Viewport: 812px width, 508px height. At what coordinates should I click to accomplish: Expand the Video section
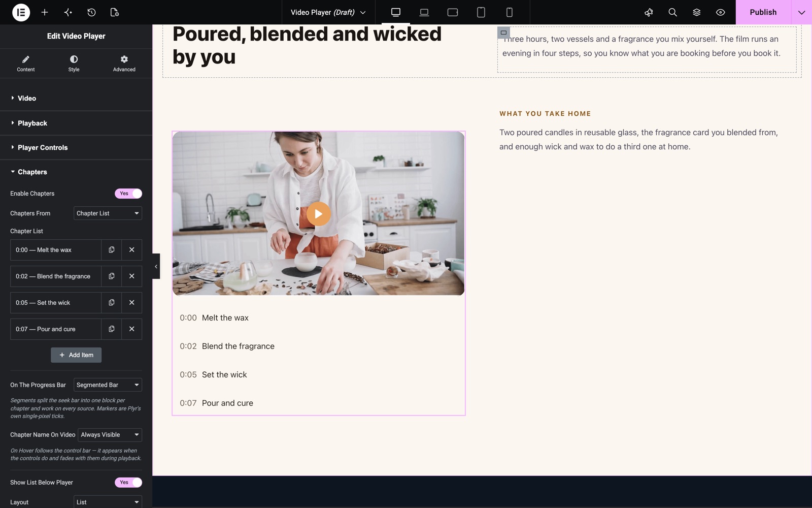tap(76, 98)
